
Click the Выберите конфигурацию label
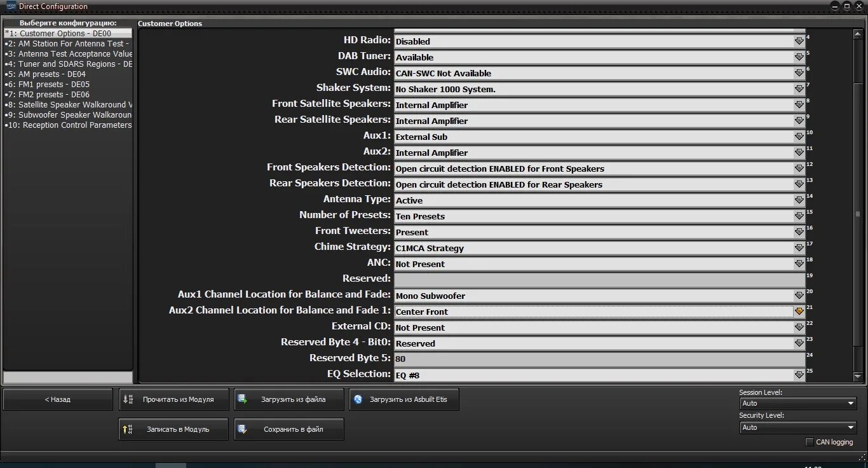(68, 23)
